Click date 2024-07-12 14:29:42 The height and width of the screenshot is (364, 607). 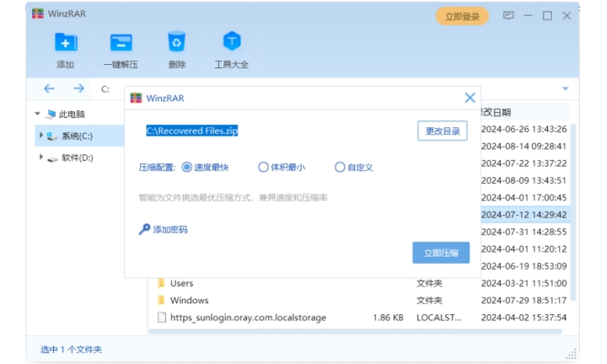(524, 215)
